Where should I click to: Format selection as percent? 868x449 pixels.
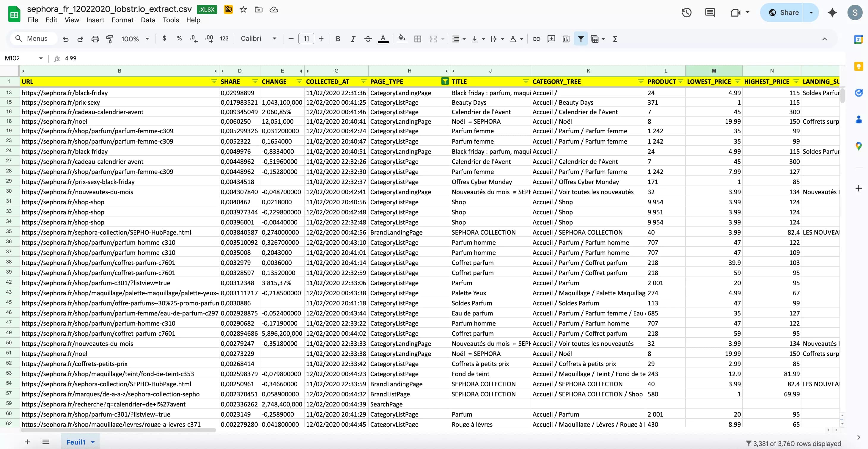click(x=179, y=38)
